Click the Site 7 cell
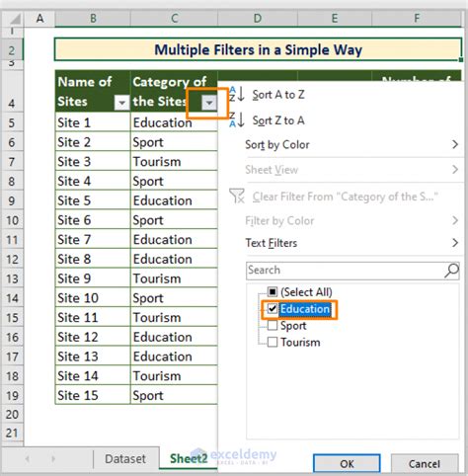The height and width of the screenshot is (476, 468). tap(93, 239)
